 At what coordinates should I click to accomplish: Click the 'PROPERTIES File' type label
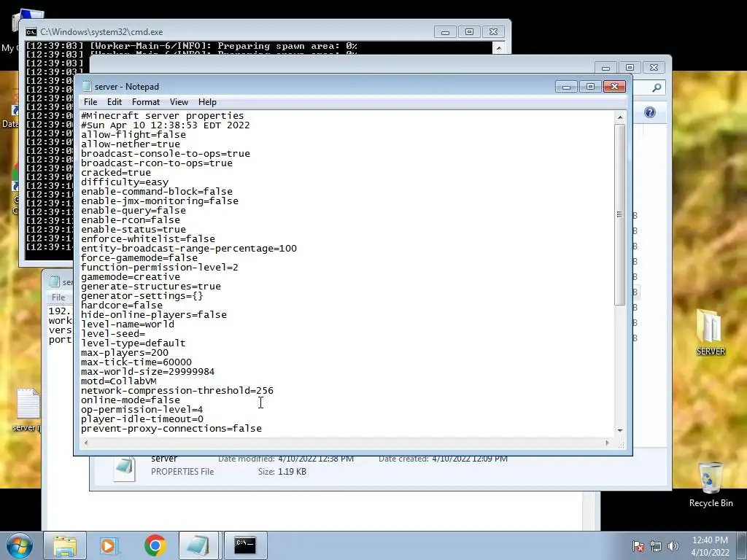click(x=182, y=472)
